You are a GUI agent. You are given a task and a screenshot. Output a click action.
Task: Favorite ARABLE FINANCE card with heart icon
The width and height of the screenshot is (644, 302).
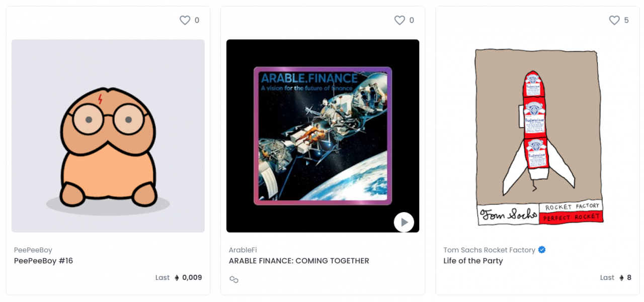(399, 20)
